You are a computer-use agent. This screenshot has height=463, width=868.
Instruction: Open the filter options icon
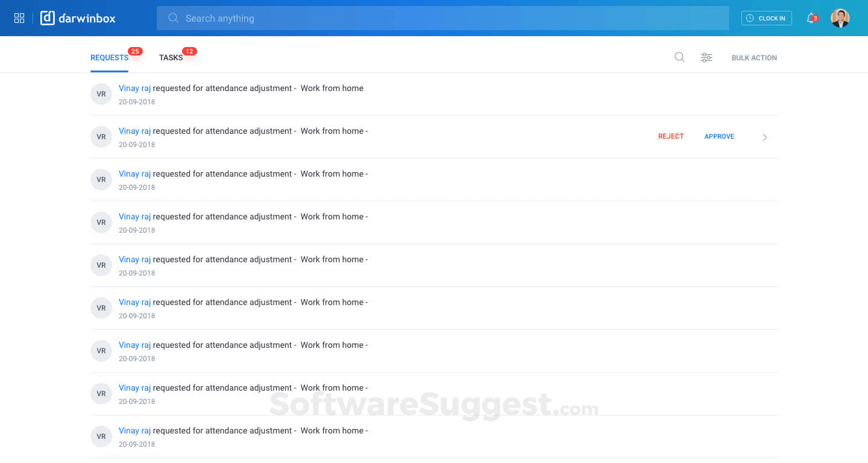[x=706, y=57]
